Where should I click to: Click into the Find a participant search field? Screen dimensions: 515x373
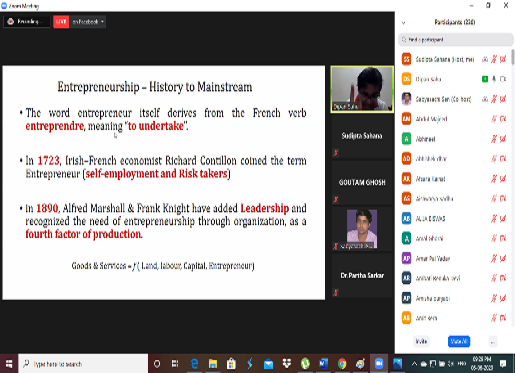tap(455, 40)
